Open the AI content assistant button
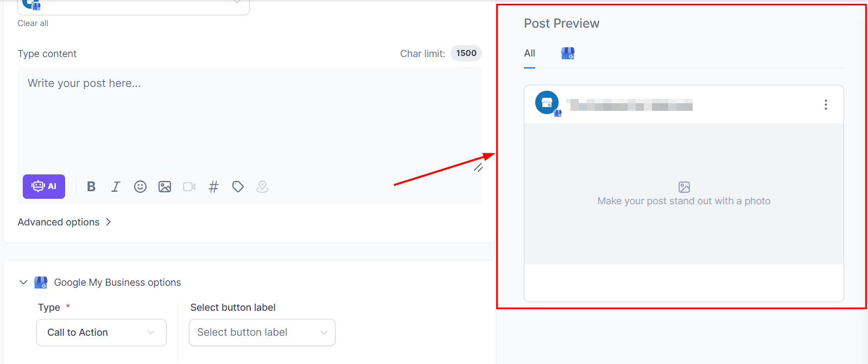The width and height of the screenshot is (868, 364). pyautogui.click(x=44, y=186)
